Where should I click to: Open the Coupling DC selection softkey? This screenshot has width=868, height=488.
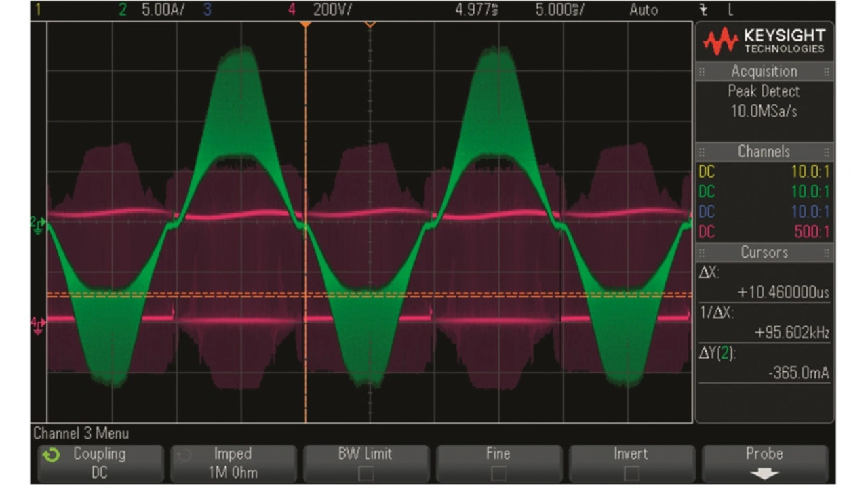coord(99,463)
